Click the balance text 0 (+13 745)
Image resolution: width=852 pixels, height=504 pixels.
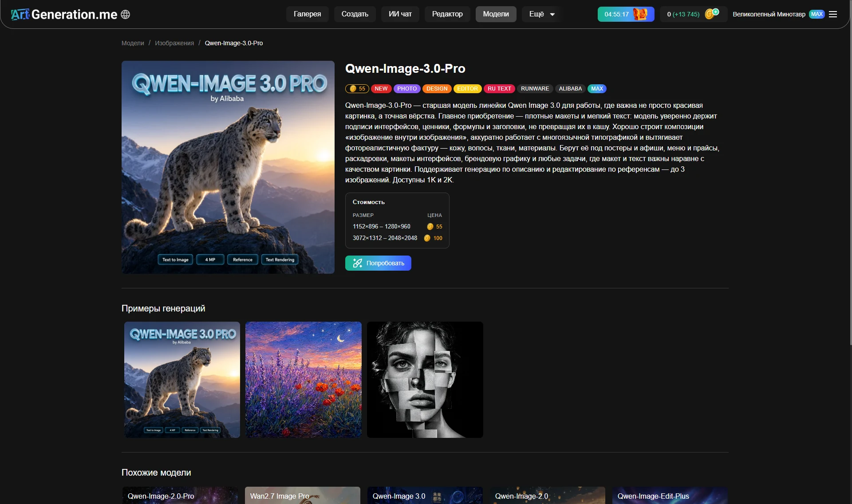coord(683,14)
